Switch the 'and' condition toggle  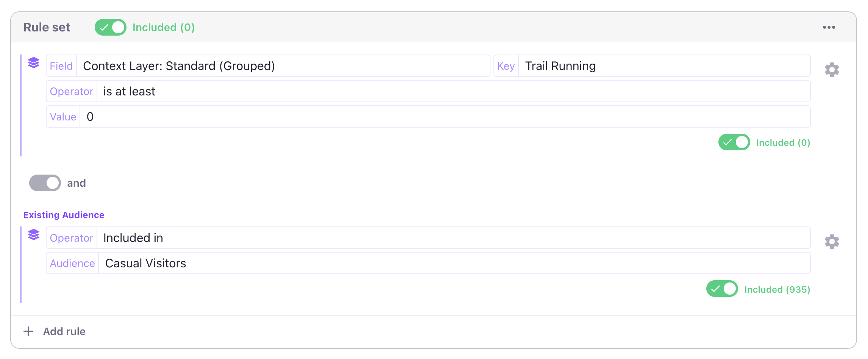pyautogui.click(x=45, y=183)
